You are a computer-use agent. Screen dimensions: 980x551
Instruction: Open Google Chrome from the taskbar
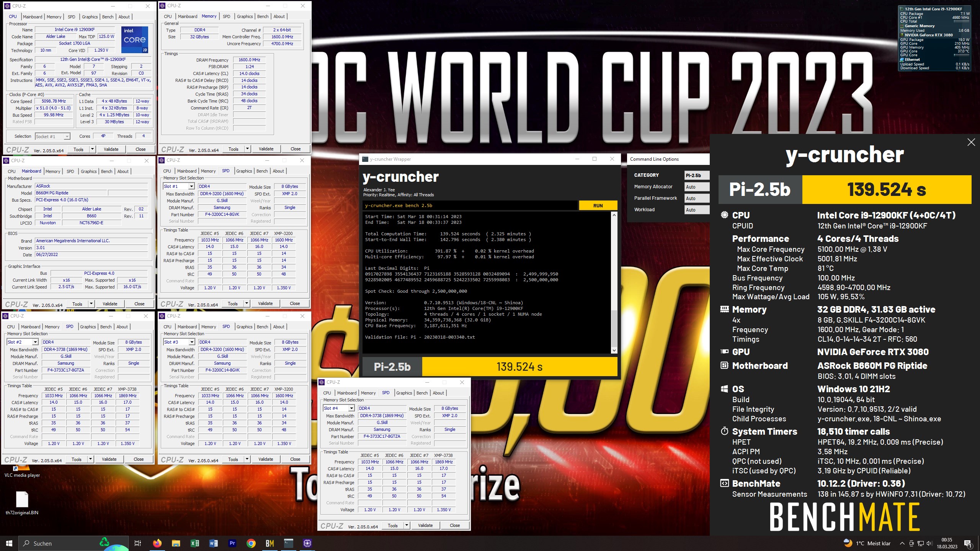click(x=251, y=543)
